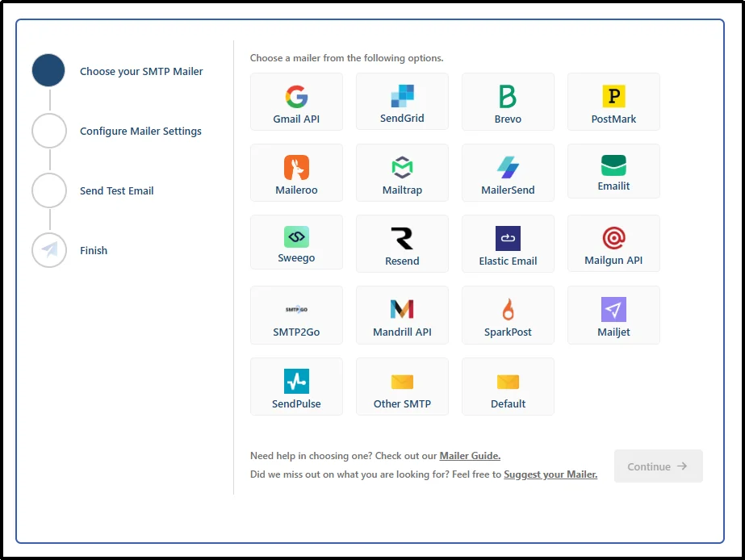Select the Emailit green envelope icon
Screen dimensions: 745x560
click(613, 165)
